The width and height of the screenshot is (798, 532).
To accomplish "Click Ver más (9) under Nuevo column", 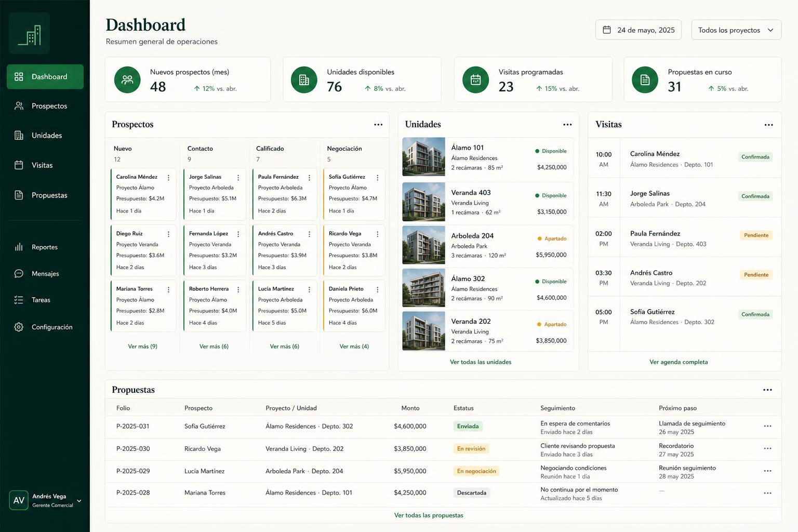I will point(142,347).
